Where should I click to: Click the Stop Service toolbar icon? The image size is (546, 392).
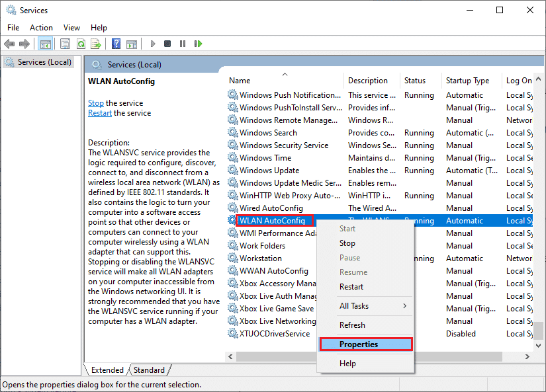point(167,44)
